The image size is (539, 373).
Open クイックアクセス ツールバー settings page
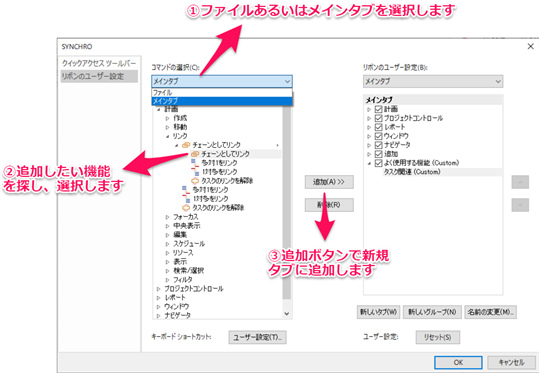click(x=99, y=63)
